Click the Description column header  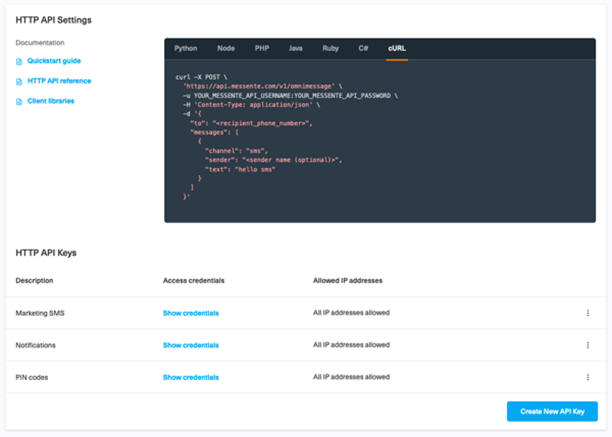(x=34, y=281)
